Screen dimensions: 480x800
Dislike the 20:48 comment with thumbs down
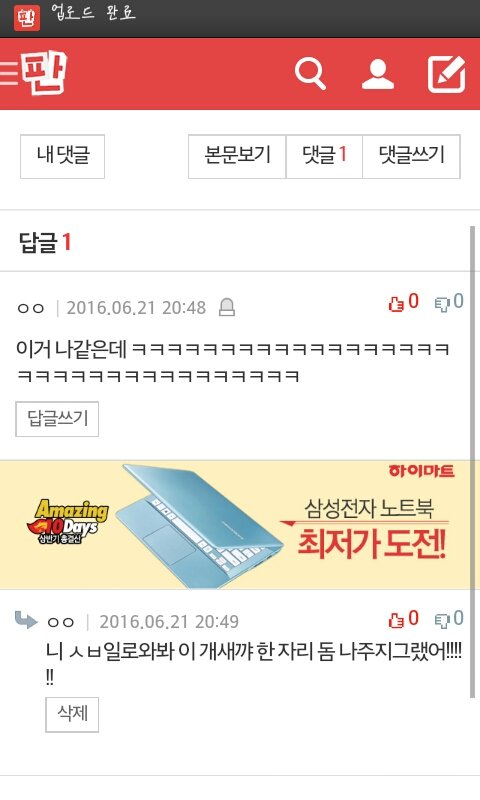click(449, 302)
